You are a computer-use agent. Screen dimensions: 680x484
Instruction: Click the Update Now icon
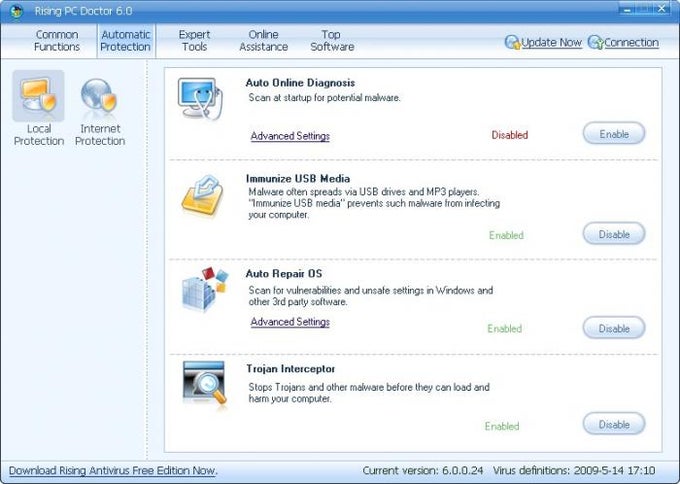point(512,42)
